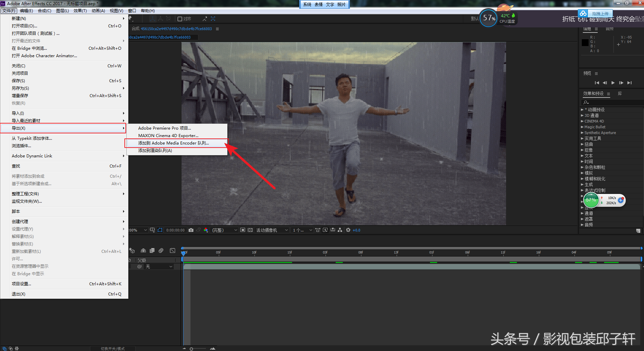Open the timeline button in viewer footer
Image resolution: width=644 pixels, height=351 pixels.
point(333,230)
